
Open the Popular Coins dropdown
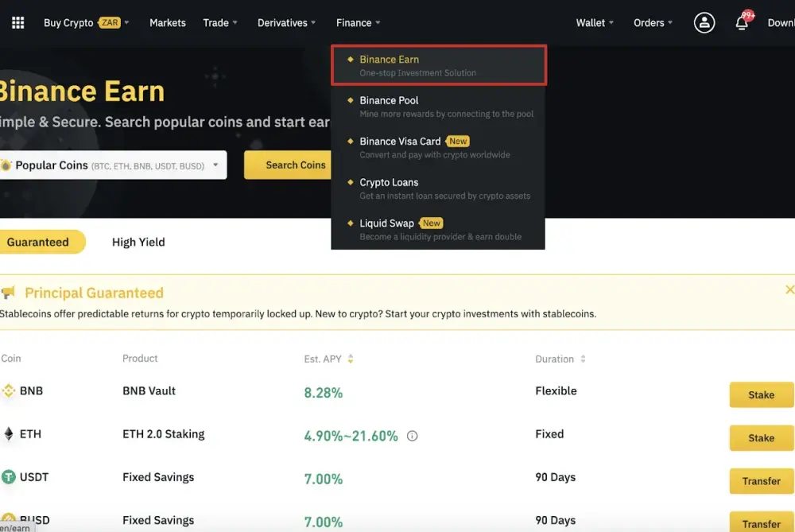click(x=113, y=165)
